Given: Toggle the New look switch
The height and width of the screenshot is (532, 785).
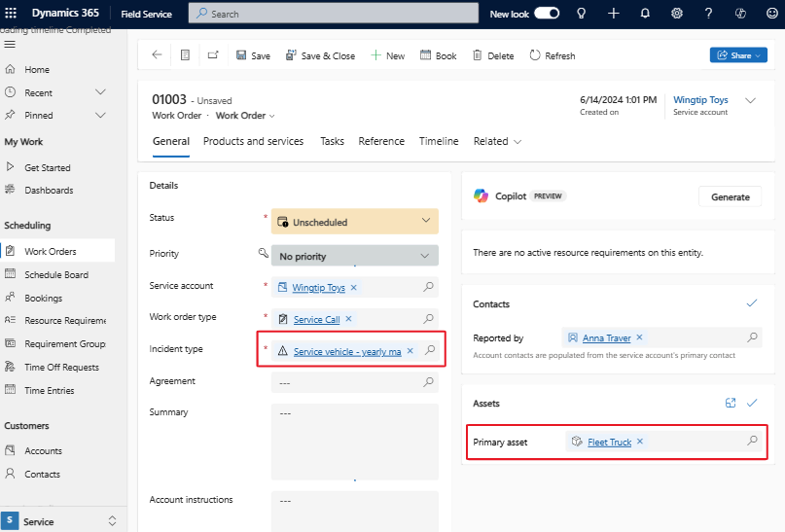Looking at the screenshot, I should pyautogui.click(x=547, y=14).
